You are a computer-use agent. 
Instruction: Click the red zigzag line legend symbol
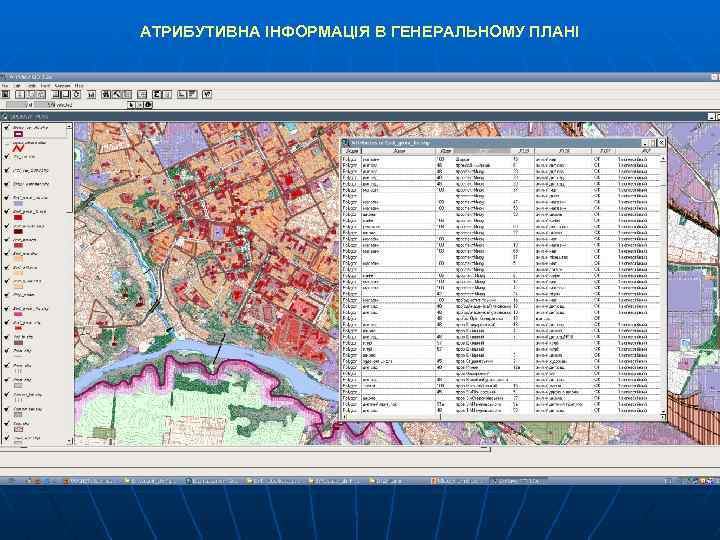18,148
